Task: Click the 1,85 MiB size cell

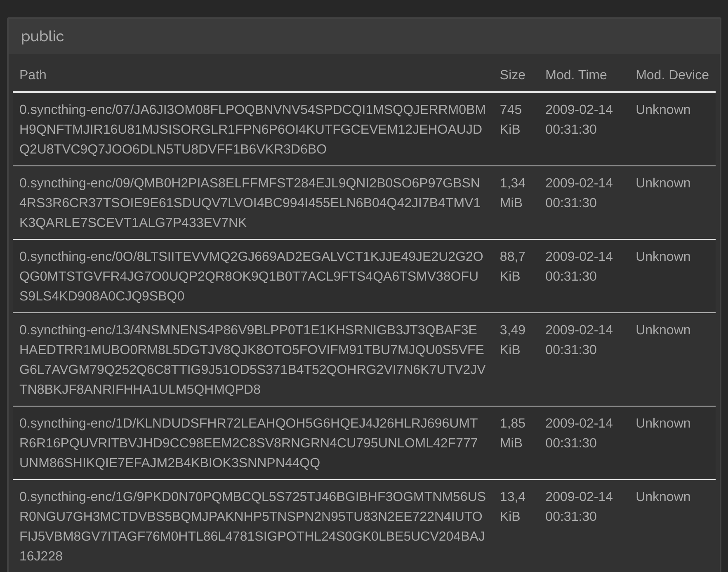Action: click(512, 433)
